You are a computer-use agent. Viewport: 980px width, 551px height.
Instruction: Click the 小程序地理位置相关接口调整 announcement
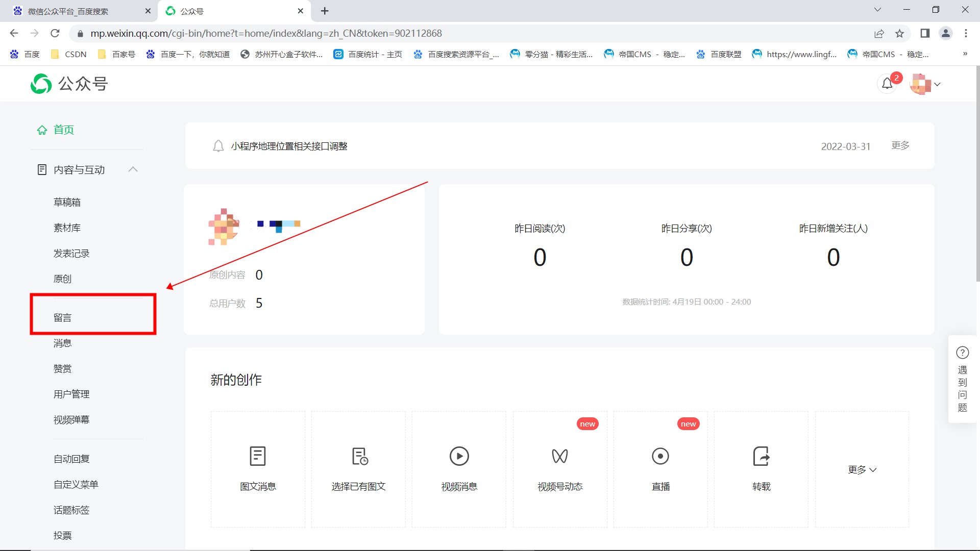click(289, 146)
